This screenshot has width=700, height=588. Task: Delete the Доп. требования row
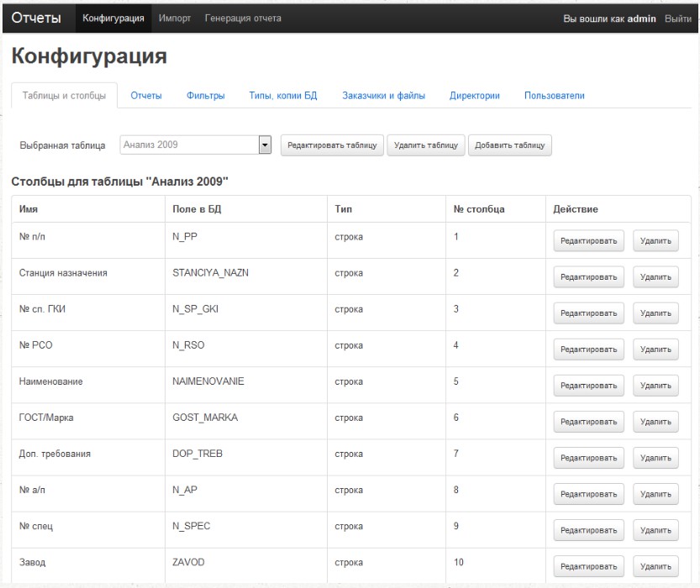(x=655, y=458)
